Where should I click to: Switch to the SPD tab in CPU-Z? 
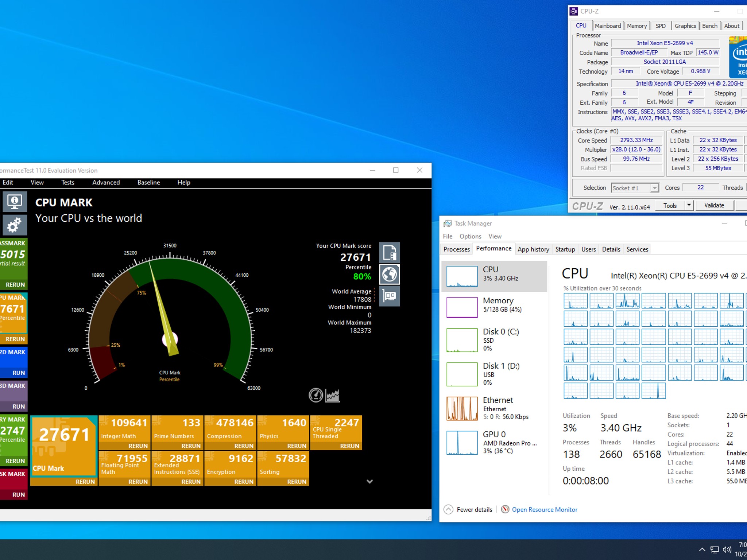pos(661,26)
